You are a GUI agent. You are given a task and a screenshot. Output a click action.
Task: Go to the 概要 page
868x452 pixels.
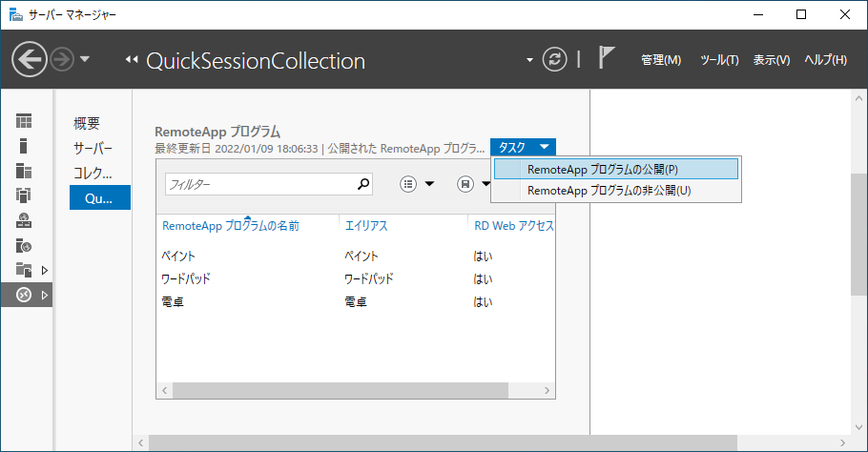[87, 123]
